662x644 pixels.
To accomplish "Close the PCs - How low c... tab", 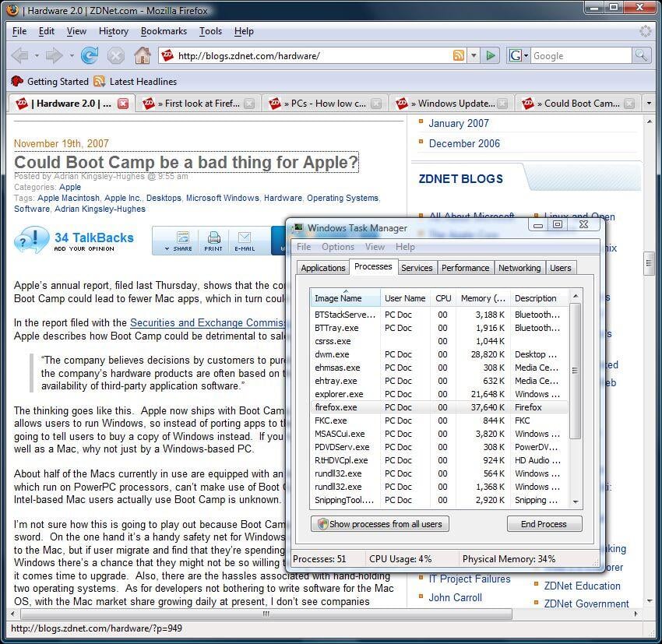I will coord(376,104).
